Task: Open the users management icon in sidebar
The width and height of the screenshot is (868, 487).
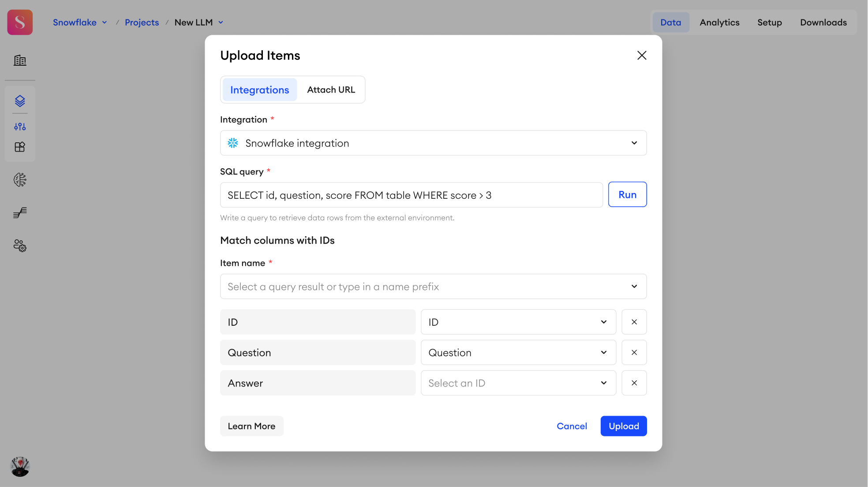Action: [20, 245]
